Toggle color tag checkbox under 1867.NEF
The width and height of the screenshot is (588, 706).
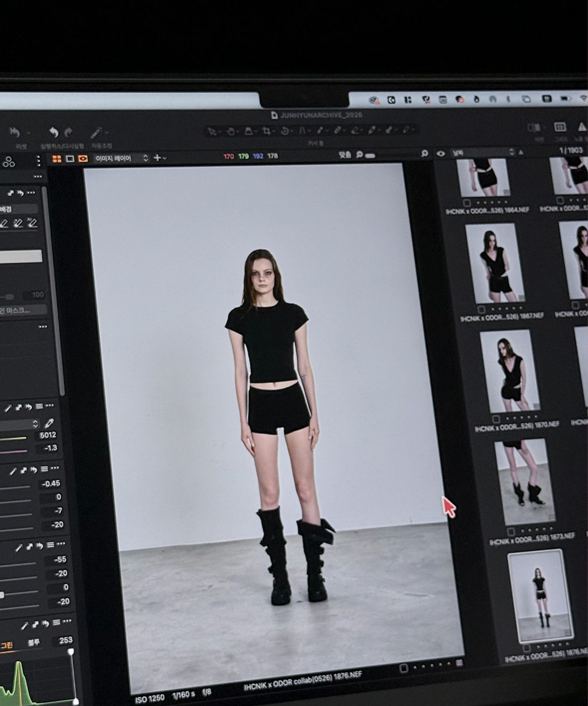coord(481,310)
